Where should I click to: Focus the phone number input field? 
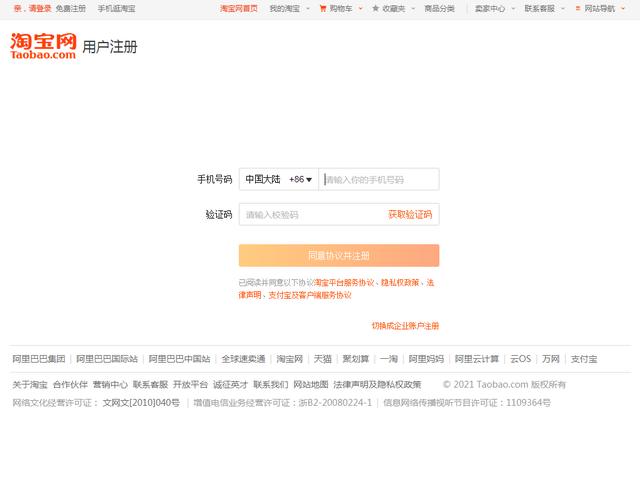point(378,180)
